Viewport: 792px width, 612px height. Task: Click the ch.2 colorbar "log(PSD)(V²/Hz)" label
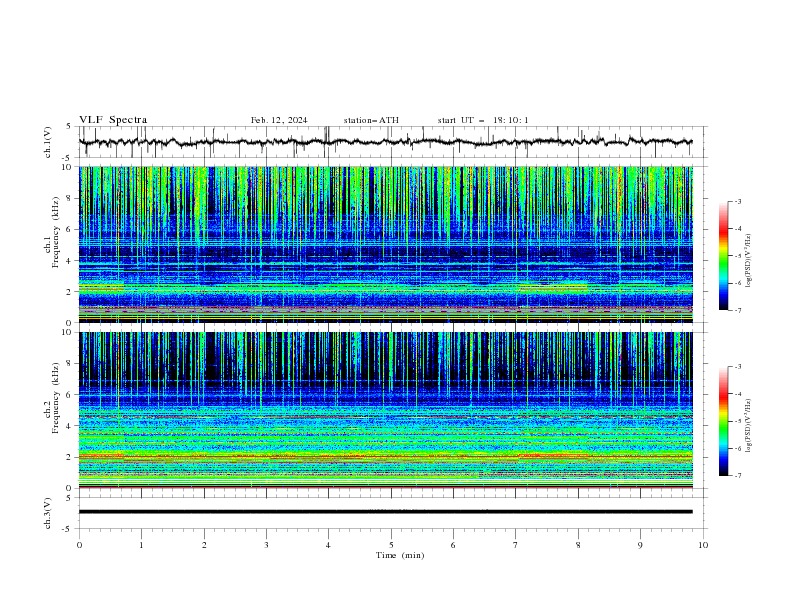click(x=748, y=426)
